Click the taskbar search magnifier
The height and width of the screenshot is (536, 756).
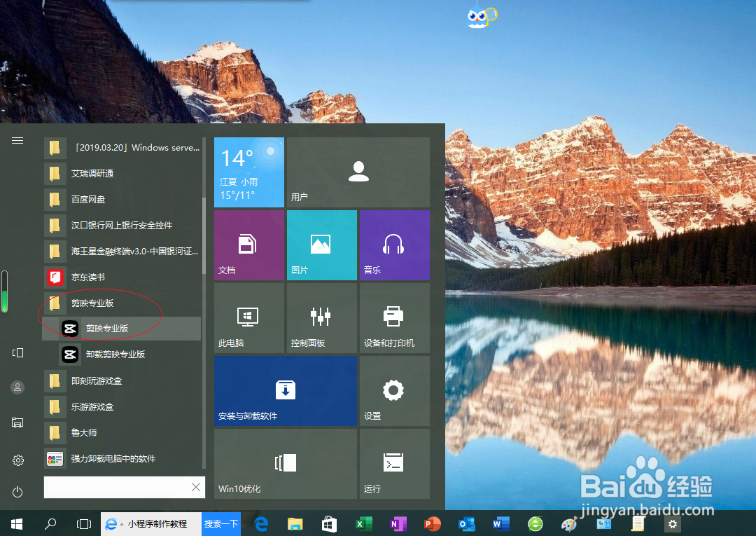tap(50, 524)
